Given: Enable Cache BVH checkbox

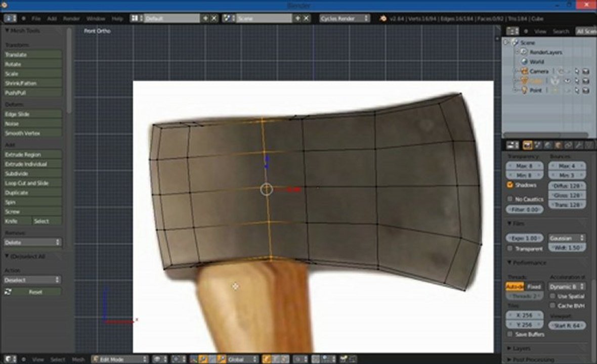Looking at the screenshot, I should pos(552,305).
